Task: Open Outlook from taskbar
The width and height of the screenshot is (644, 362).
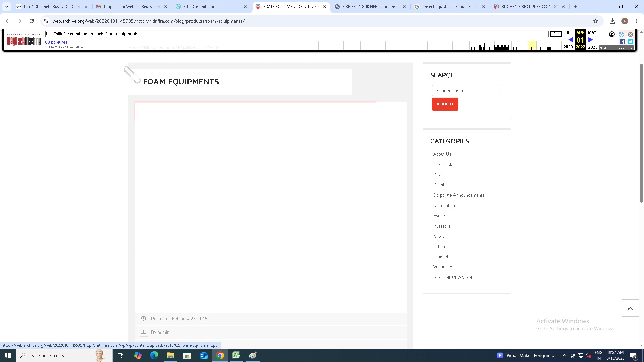Action: pos(204,355)
